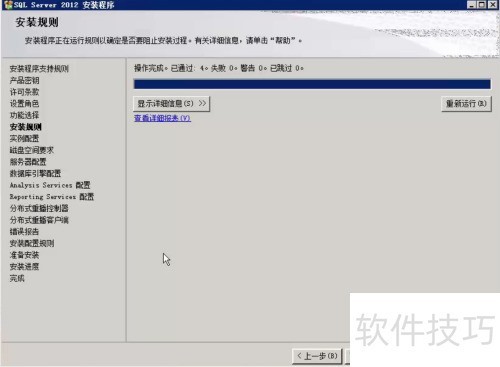Click the 操作完成 status summary text
500x367 pixels.
[219, 68]
